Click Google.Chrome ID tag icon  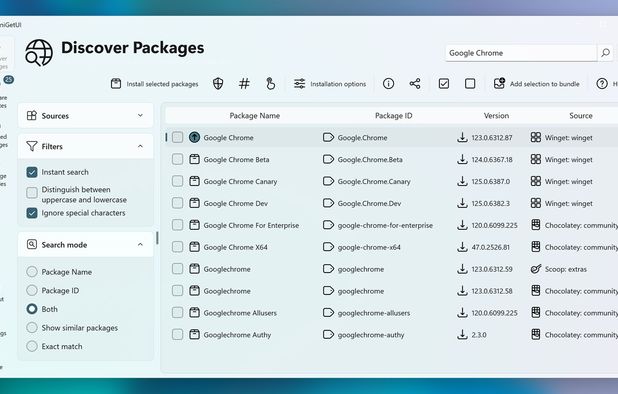tap(328, 137)
